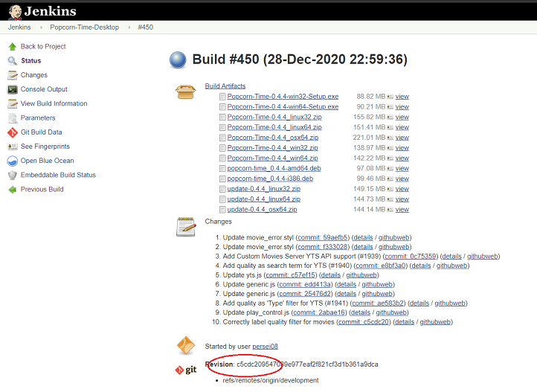537x392 pixels.
Task: Click the 151.41 MB size value
Action: coord(369,127)
